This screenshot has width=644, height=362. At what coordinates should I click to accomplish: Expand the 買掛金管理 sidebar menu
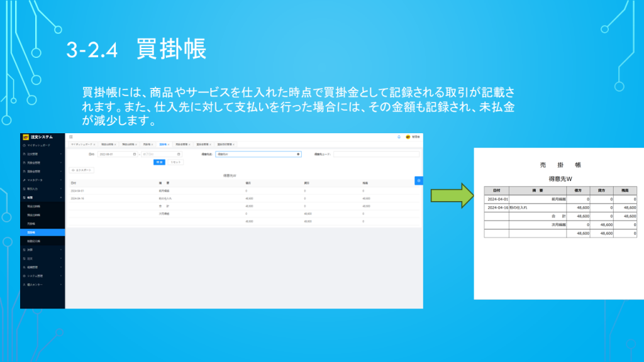coord(42,172)
